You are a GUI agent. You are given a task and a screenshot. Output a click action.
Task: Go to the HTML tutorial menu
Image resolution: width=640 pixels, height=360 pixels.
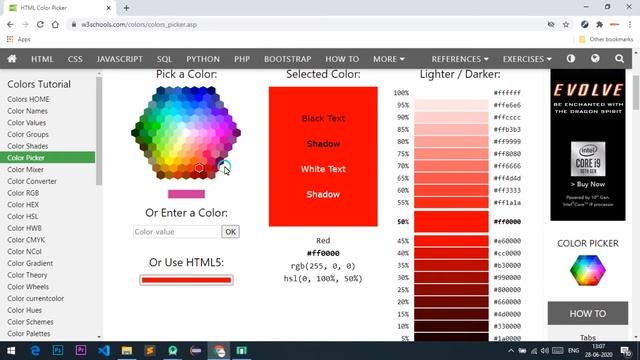coord(42,59)
